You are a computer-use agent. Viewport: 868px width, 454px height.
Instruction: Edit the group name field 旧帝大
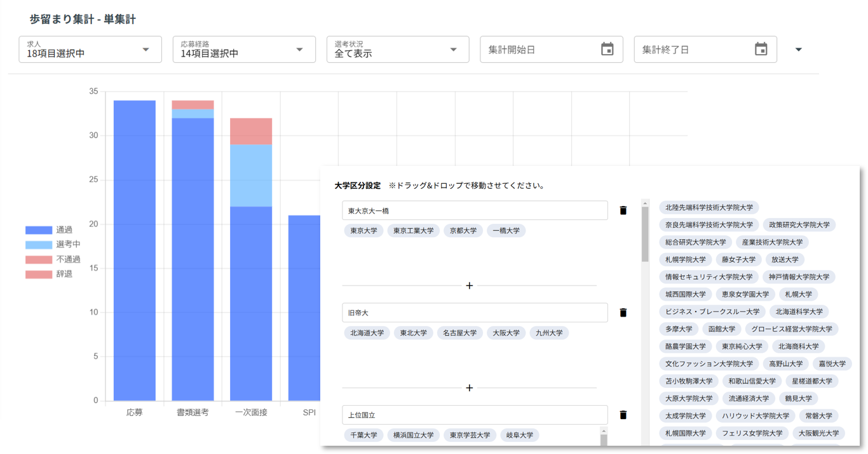click(475, 313)
